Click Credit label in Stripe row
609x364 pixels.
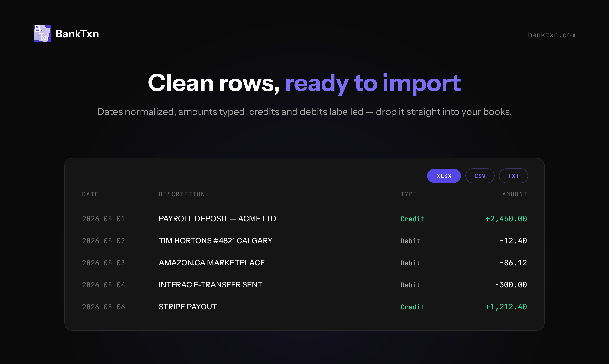412,307
